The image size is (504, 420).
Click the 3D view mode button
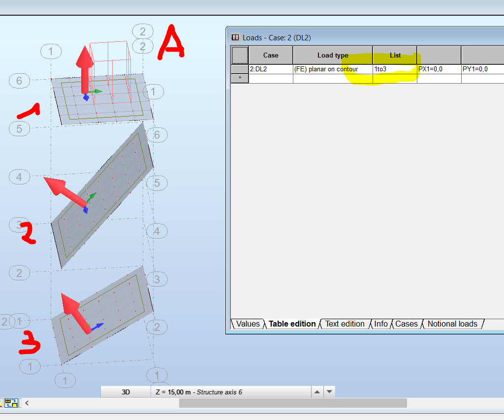126,392
